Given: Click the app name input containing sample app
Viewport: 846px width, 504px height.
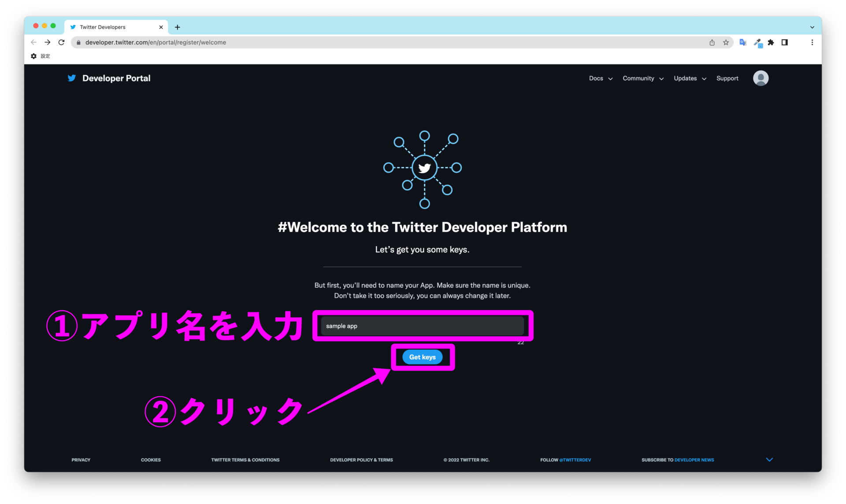Looking at the screenshot, I should (422, 326).
